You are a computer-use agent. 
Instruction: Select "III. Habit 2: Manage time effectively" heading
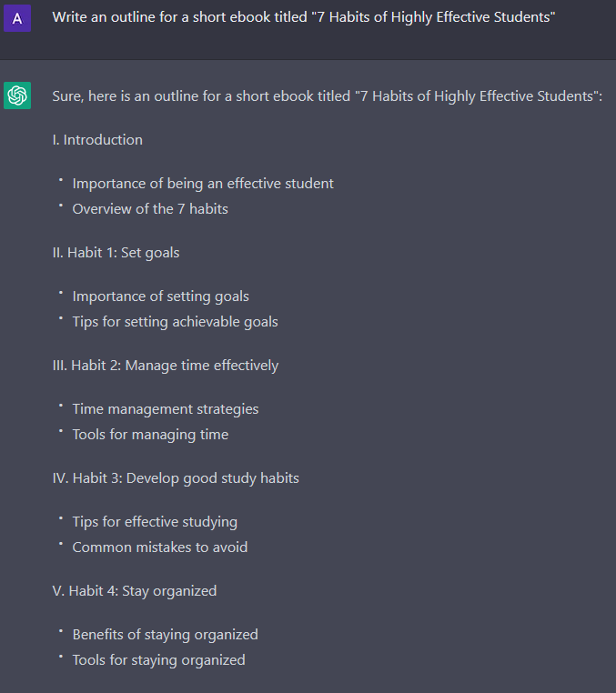[166, 366]
